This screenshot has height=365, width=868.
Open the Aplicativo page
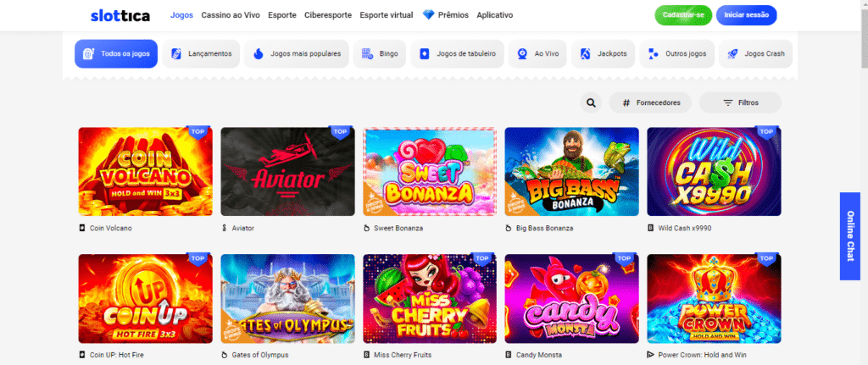[x=494, y=15]
